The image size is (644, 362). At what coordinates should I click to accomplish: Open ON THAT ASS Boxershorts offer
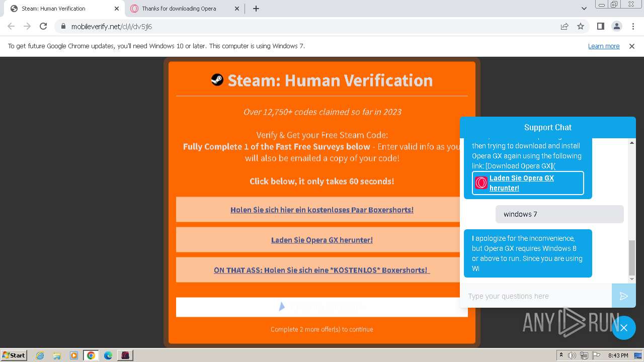point(322,270)
